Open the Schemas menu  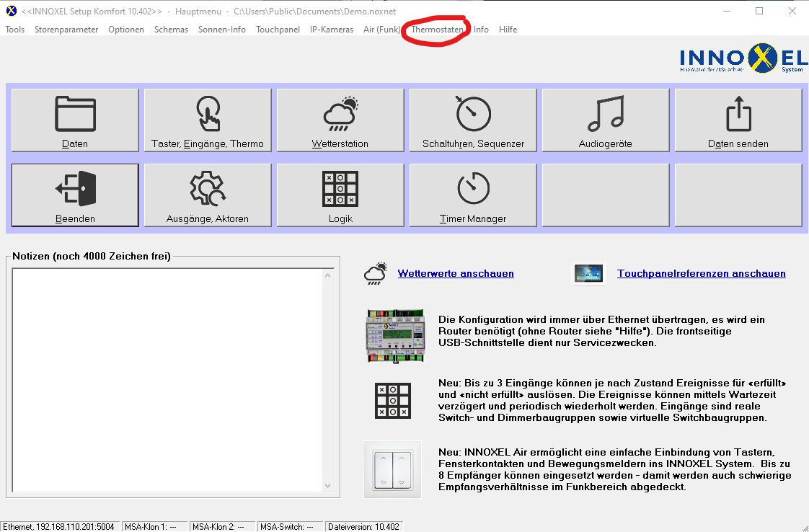(171, 30)
